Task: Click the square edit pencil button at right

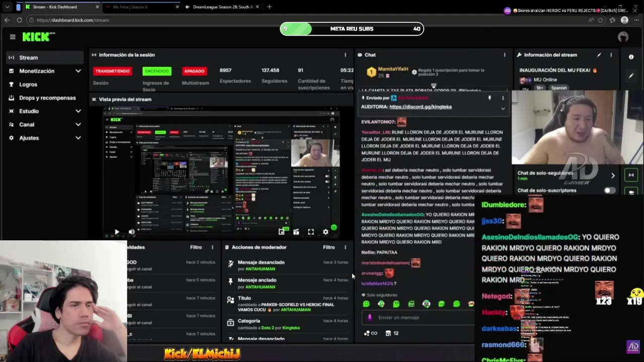Action: pos(631,75)
